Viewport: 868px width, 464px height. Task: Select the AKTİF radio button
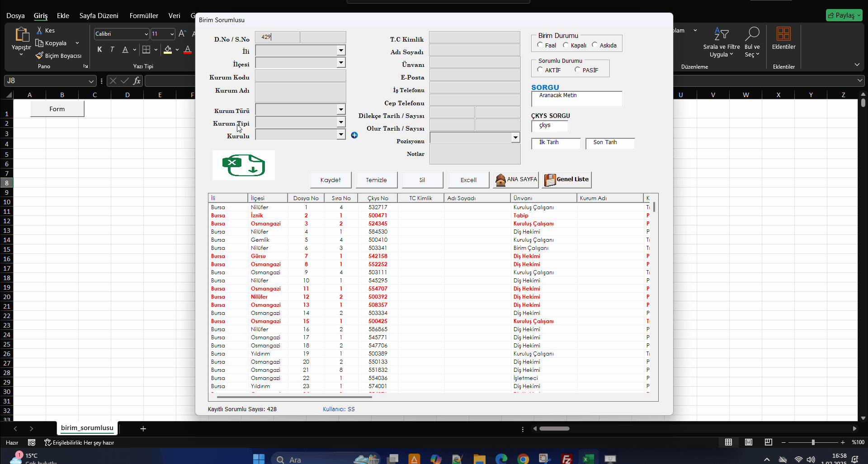[x=540, y=70]
